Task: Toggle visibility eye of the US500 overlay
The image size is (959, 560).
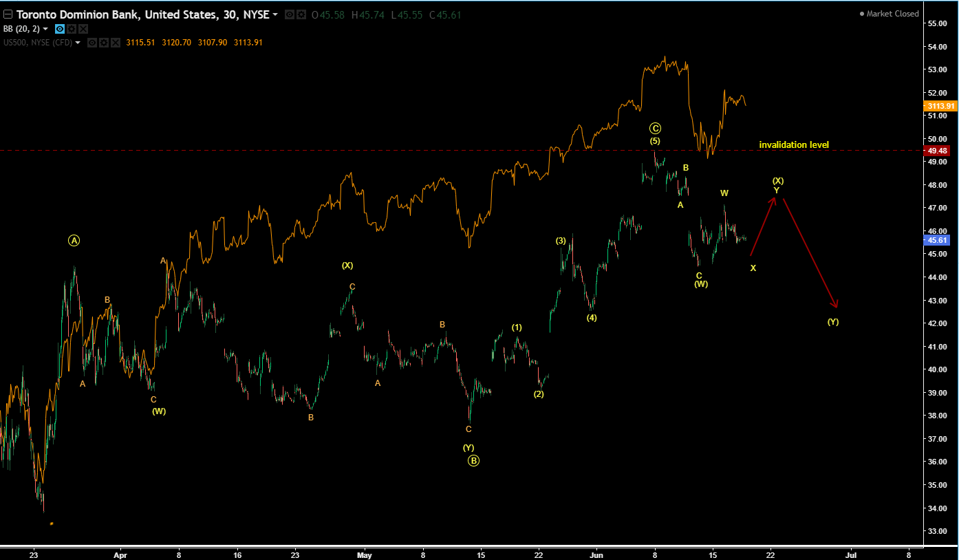Action: tap(92, 43)
